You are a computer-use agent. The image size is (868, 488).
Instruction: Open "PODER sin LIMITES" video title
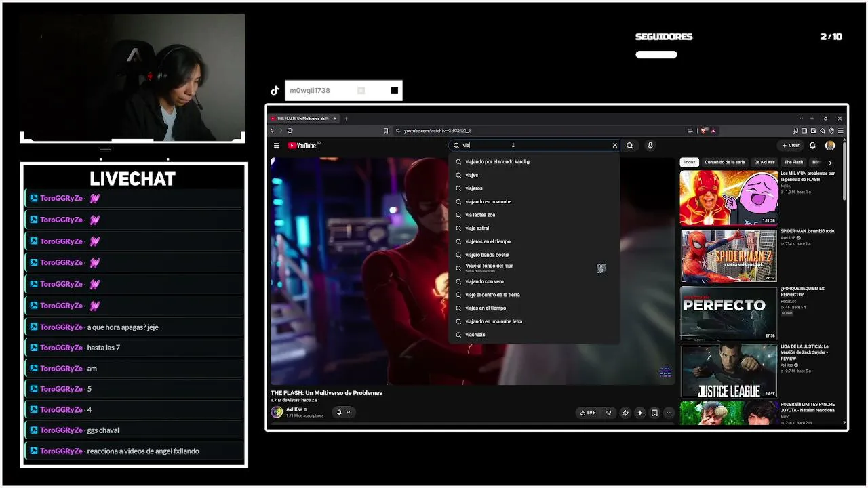point(808,407)
